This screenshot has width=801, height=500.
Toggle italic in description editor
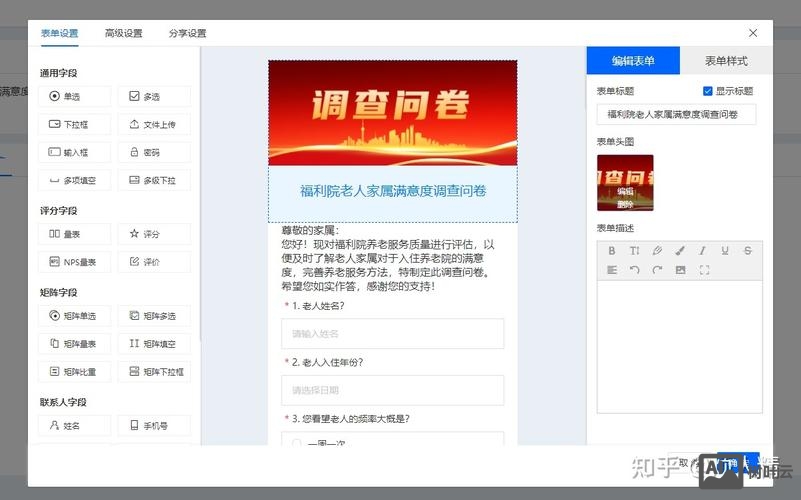(x=702, y=251)
